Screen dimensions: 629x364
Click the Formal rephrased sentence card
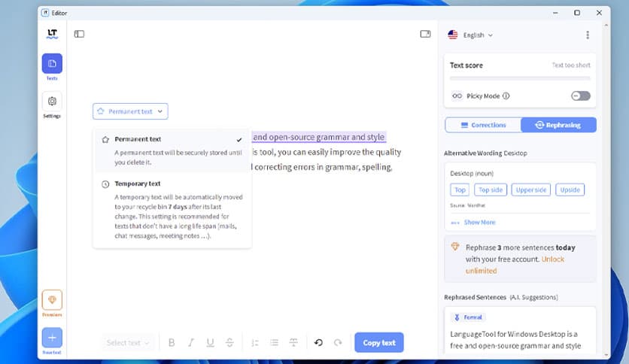[520, 331]
